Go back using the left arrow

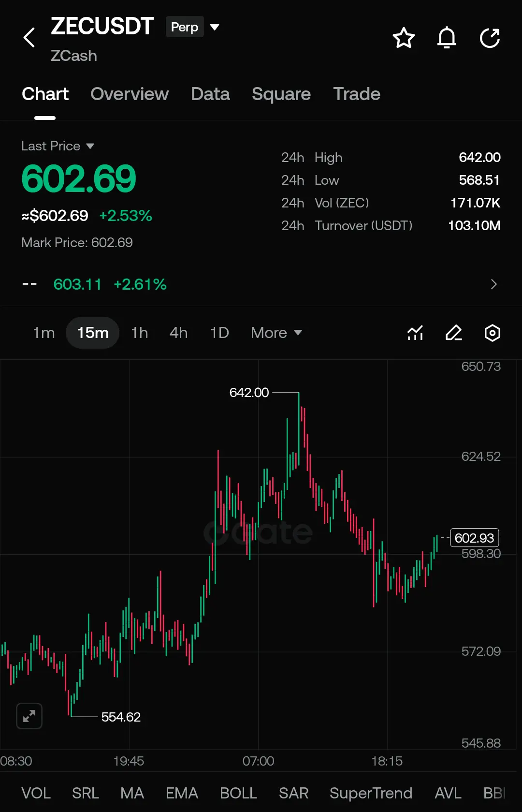tap(29, 38)
